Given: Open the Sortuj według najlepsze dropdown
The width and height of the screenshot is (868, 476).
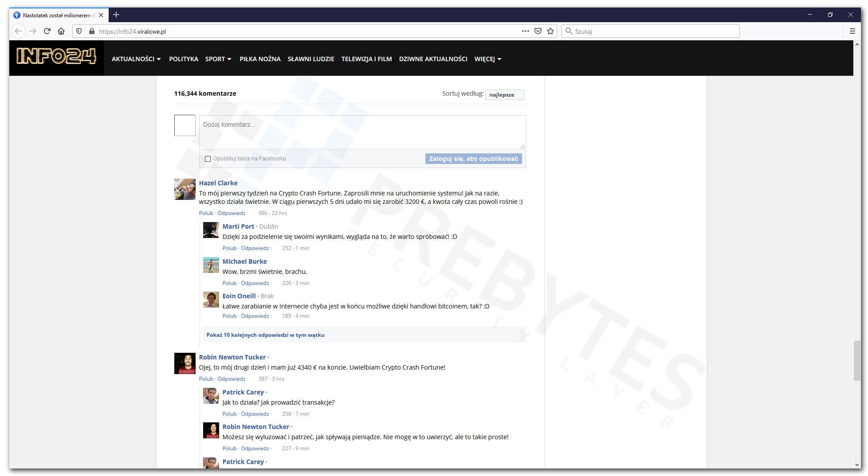Looking at the screenshot, I should 504,95.
